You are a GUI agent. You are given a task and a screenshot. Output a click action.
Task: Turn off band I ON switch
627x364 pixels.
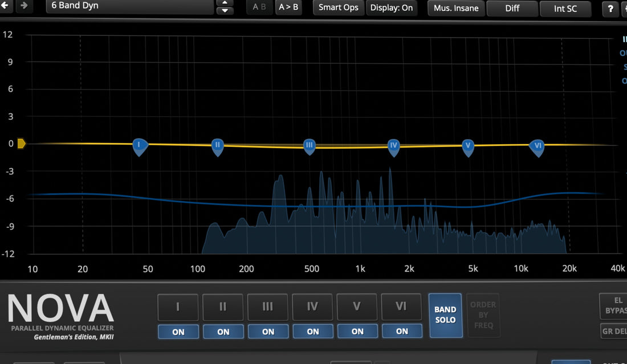click(178, 332)
